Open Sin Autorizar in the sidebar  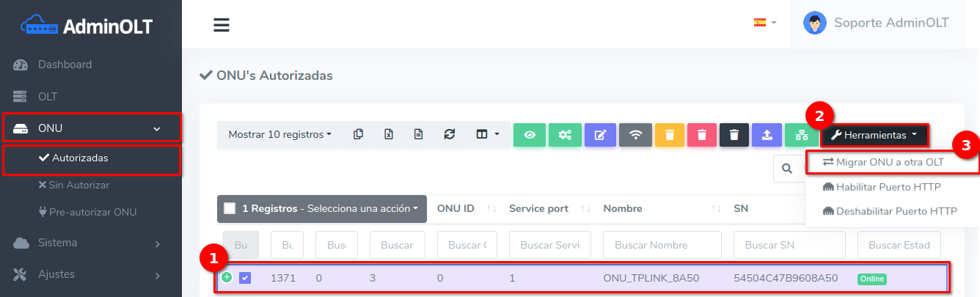pyautogui.click(x=78, y=185)
